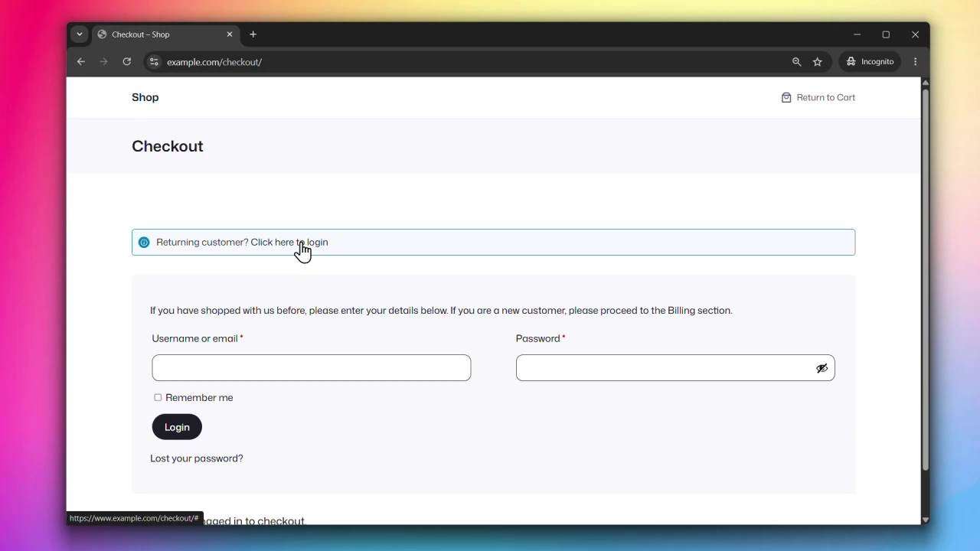Focus the Password field
Viewport: 980px width, 551px height.
pos(675,368)
